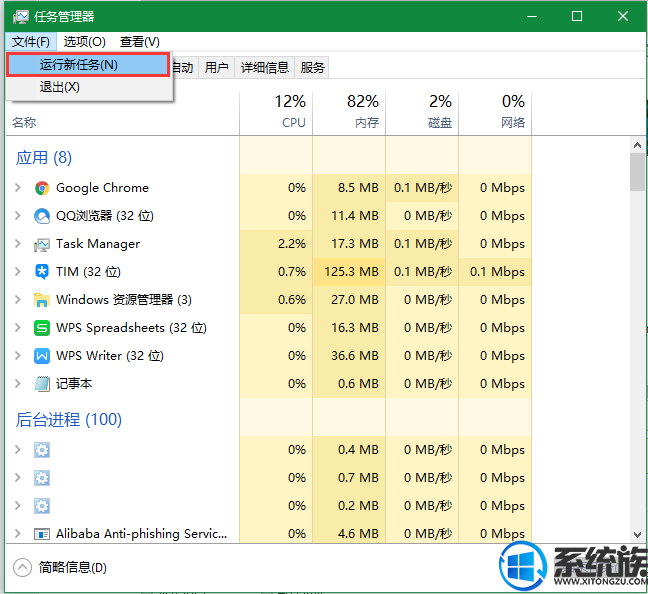648x594 pixels.
Task: Sort by the 内存 column header
Action: [x=349, y=113]
